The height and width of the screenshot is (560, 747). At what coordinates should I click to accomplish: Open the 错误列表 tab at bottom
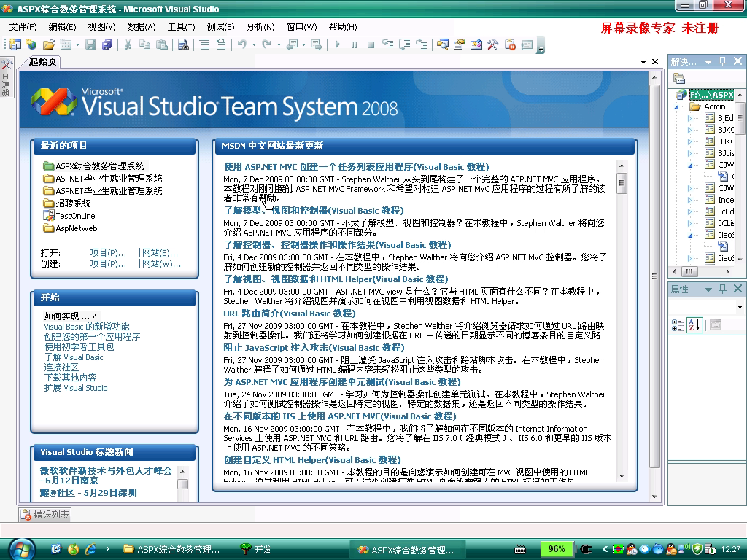tap(45, 514)
